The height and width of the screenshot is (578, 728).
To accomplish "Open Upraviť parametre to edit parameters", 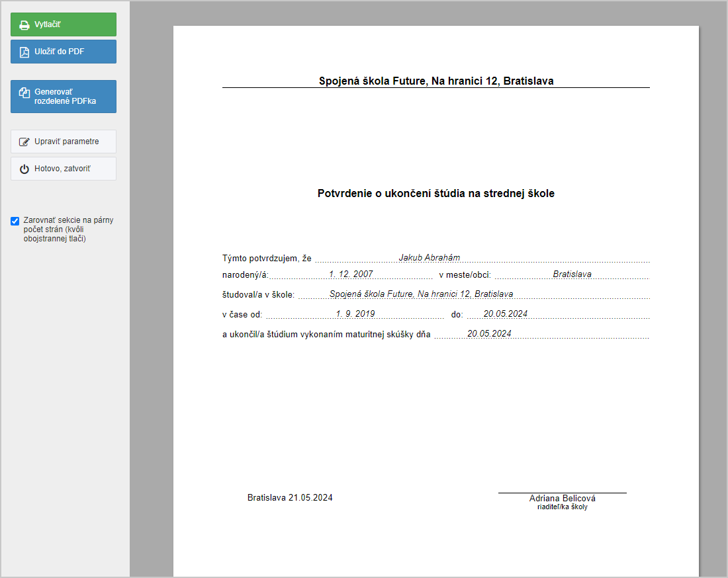I will click(64, 142).
